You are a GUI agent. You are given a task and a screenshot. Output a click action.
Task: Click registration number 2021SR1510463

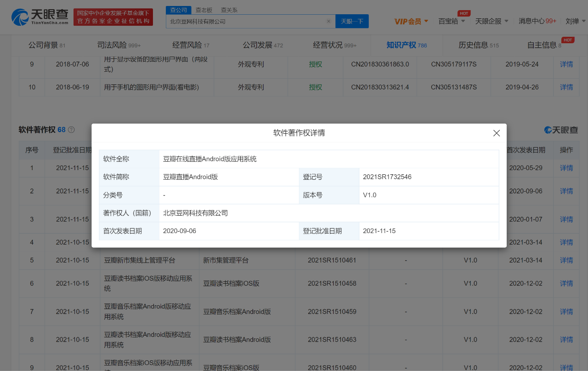pyautogui.click(x=332, y=340)
